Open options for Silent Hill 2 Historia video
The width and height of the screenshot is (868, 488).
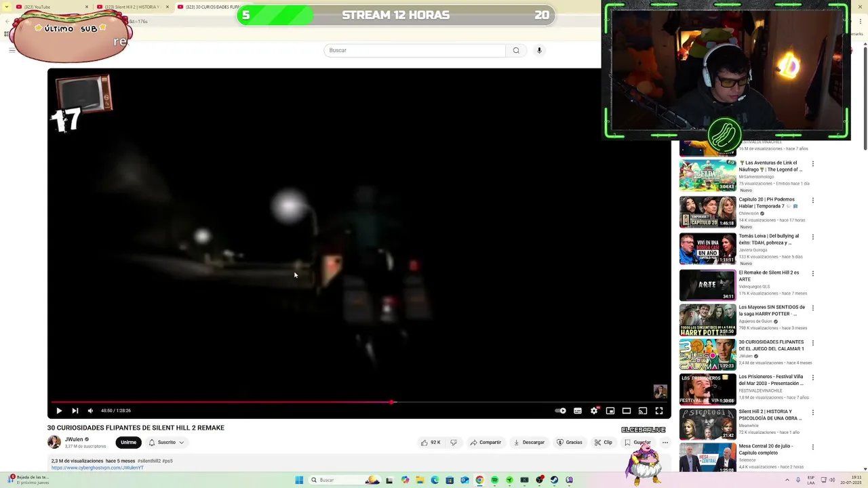click(x=813, y=413)
